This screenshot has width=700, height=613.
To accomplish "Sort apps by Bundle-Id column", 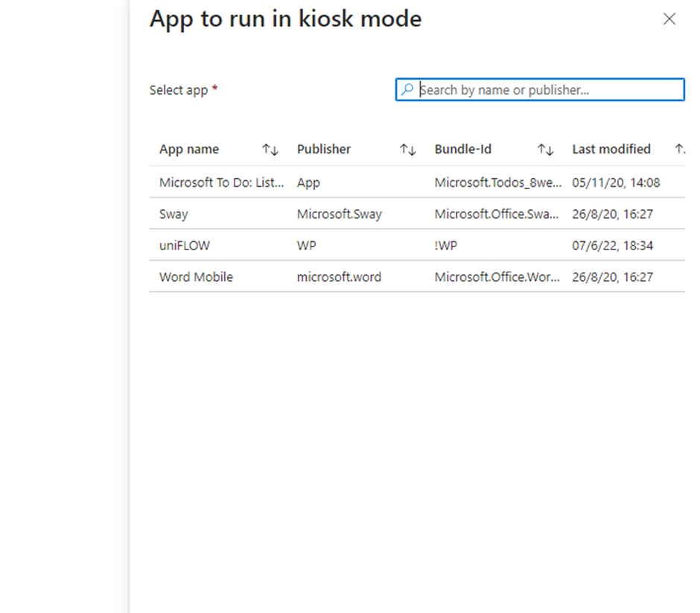I will point(462,149).
